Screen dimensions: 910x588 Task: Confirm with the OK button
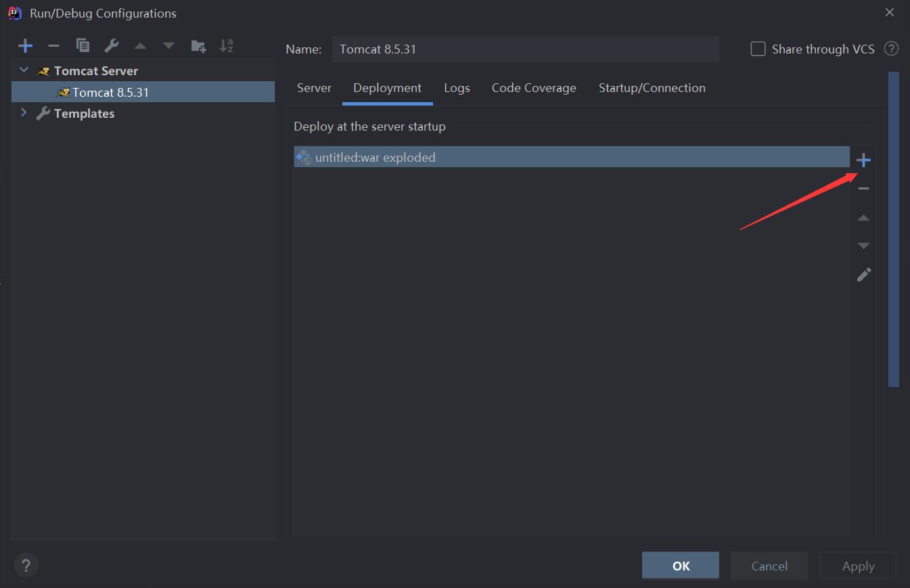[681, 566]
